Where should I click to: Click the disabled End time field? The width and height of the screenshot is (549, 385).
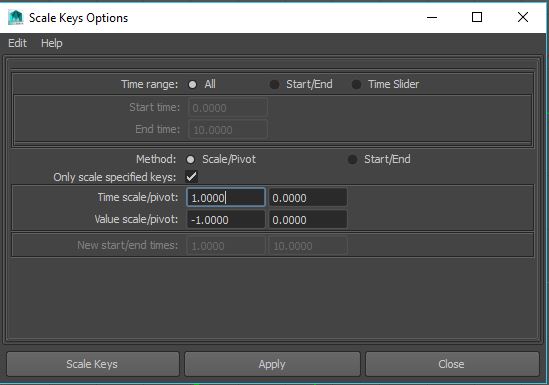228,130
